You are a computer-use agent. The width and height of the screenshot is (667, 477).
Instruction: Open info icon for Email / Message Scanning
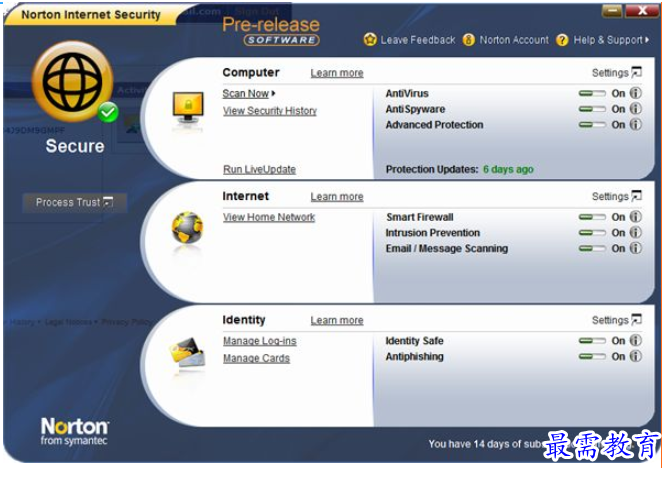pos(636,248)
